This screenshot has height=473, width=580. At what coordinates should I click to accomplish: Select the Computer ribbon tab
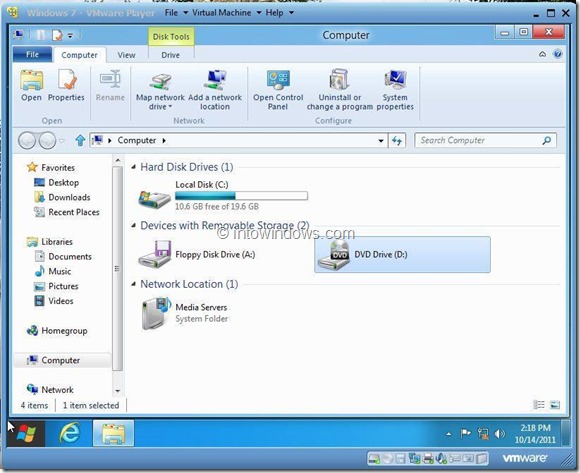[79, 55]
